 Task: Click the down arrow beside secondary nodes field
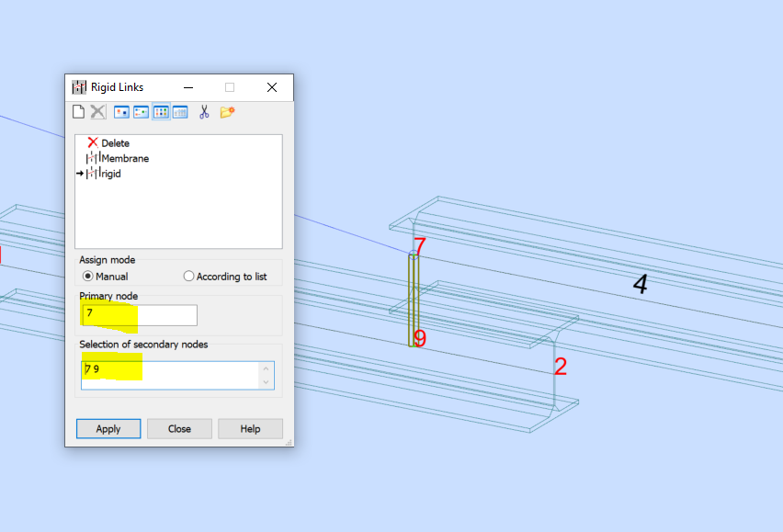point(266,379)
